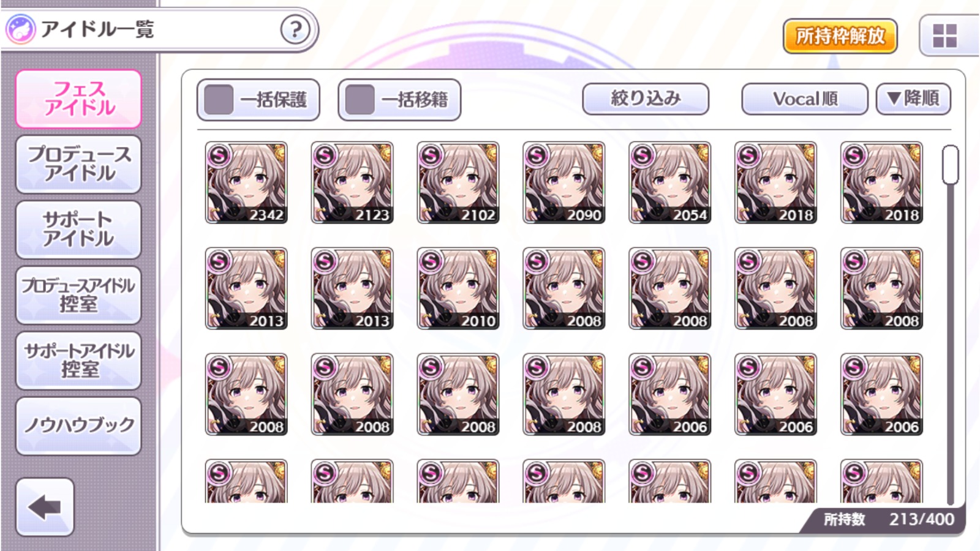Go back with the arrow button
Viewport: 980px width, 551px height.
pos(45,507)
